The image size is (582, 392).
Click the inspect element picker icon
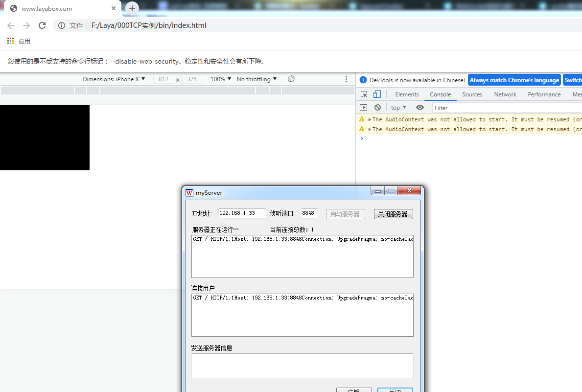pos(364,94)
